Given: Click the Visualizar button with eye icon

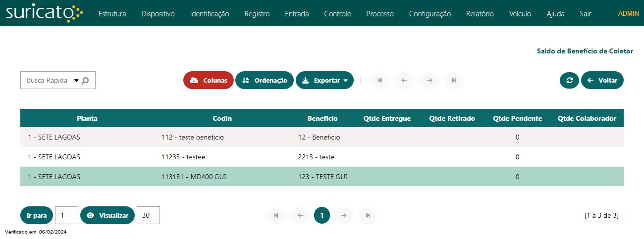Looking at the screenshot, I should pyautogui.click(x=107, y=215).
